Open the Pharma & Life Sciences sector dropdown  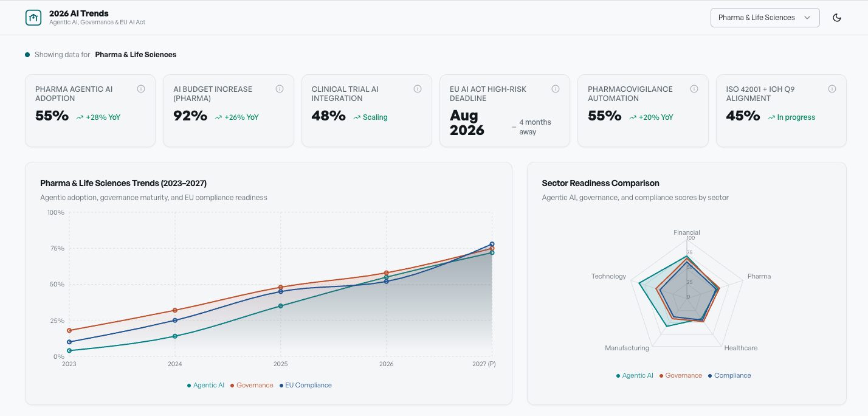765,17
